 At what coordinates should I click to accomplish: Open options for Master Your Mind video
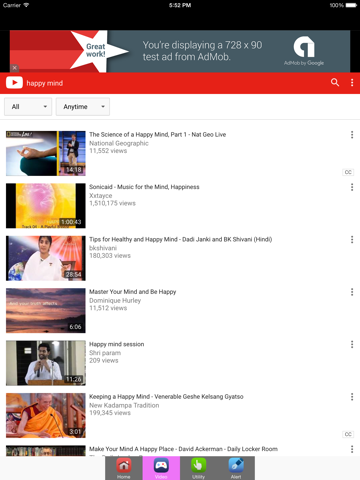(352, 292)
